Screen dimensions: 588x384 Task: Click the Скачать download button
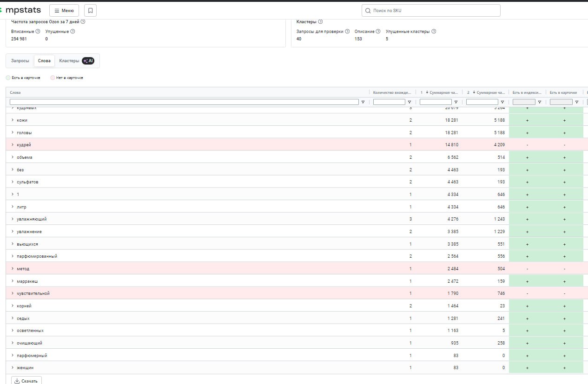pyautogui.click(x=26, y=381)
